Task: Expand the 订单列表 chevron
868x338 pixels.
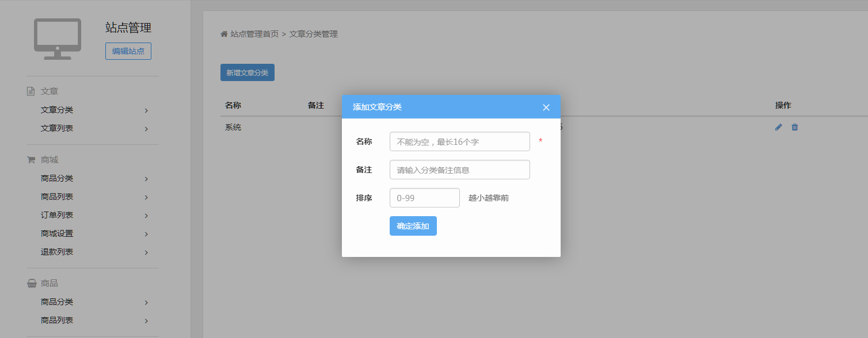Action: [146, 215]
